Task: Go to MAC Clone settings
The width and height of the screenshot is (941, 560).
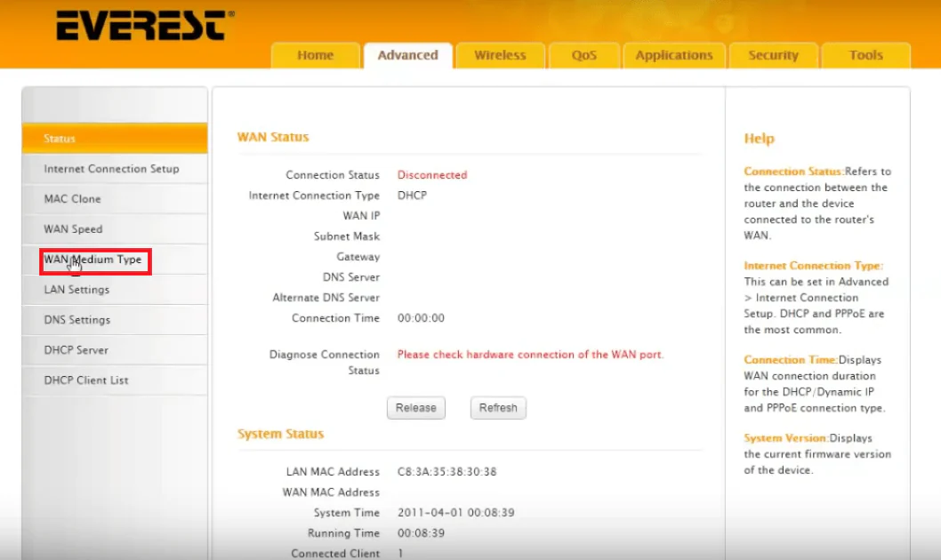Action: pyautogui.click(x=72, y=199)
